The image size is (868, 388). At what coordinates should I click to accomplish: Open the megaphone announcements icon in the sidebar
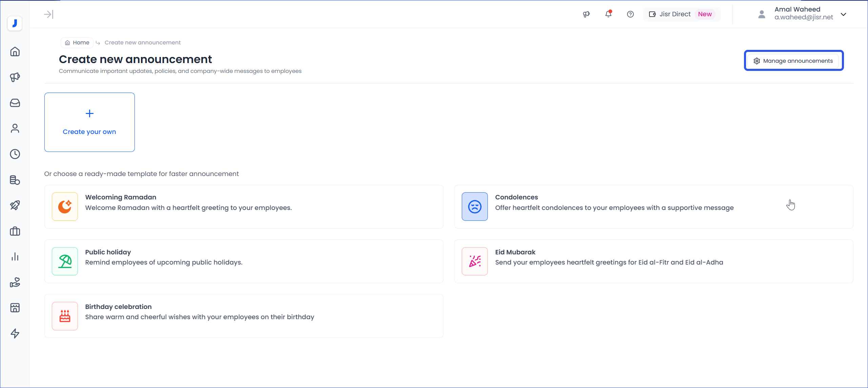click(15, 77)
